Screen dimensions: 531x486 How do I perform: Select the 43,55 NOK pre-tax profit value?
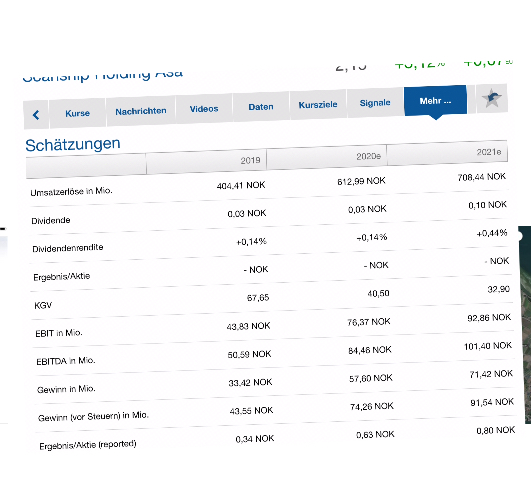click(251, 411)
